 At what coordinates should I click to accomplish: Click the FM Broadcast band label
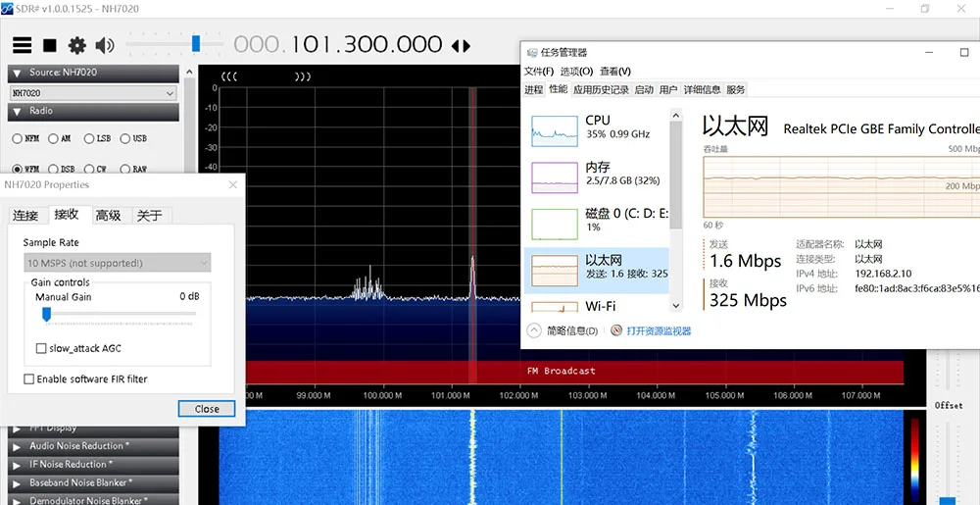(x=562, y=372)
